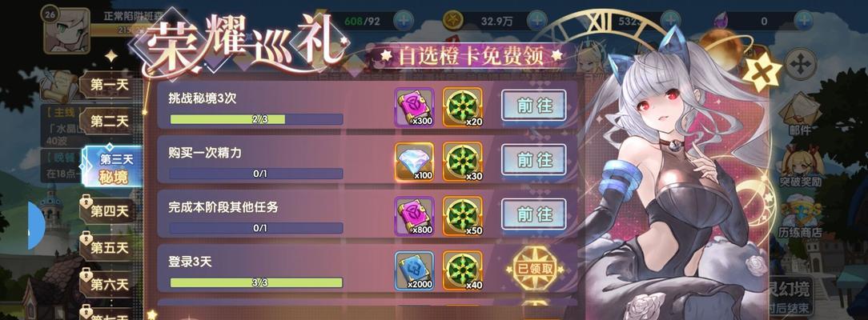Select the locked 第四天 tab
Image resolution: width=868 pixels, height=320 pixels.
pos(109,210)
